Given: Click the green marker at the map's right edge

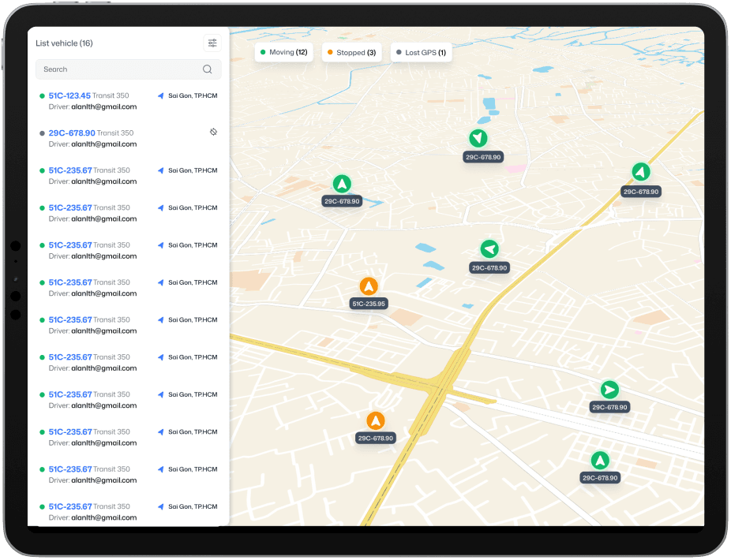Looking at the screenshot, I should 640,172.
